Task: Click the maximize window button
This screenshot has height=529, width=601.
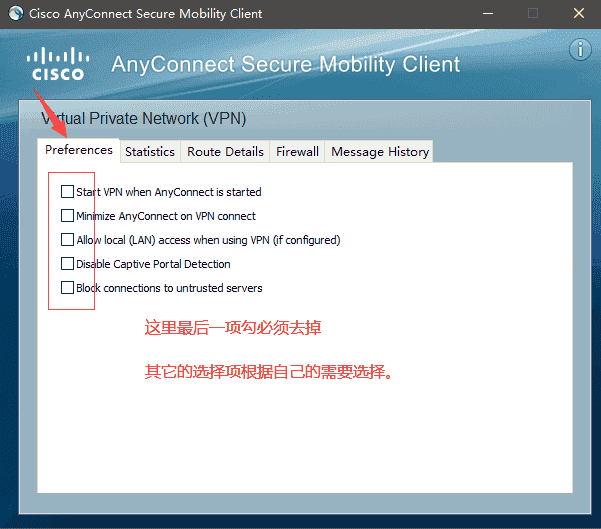Action: [532, 14]
